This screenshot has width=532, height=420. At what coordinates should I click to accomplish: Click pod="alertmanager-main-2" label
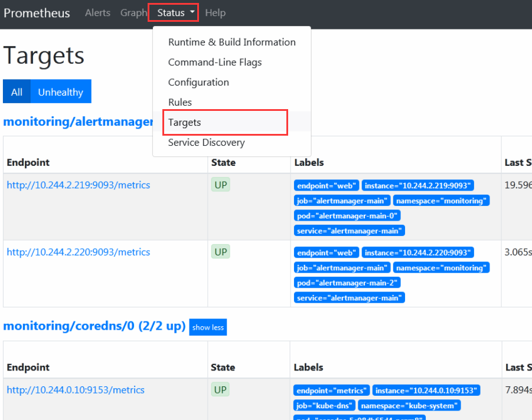(x=347, y=283)
